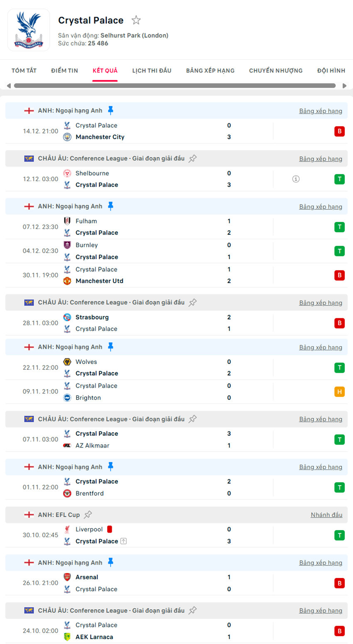Open the red B badge for Manchester City match
Viewport: 353px width, 644px height.
(x=339, y=131)
